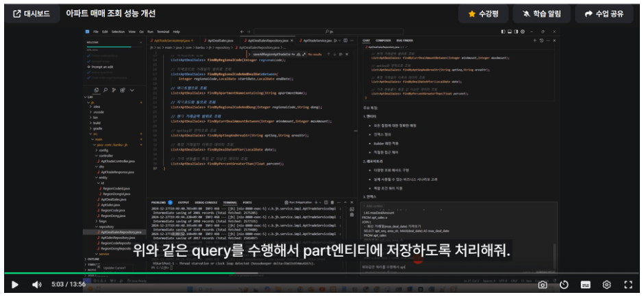Click the command center search box

pyautogui.click(x=329, y=31)
